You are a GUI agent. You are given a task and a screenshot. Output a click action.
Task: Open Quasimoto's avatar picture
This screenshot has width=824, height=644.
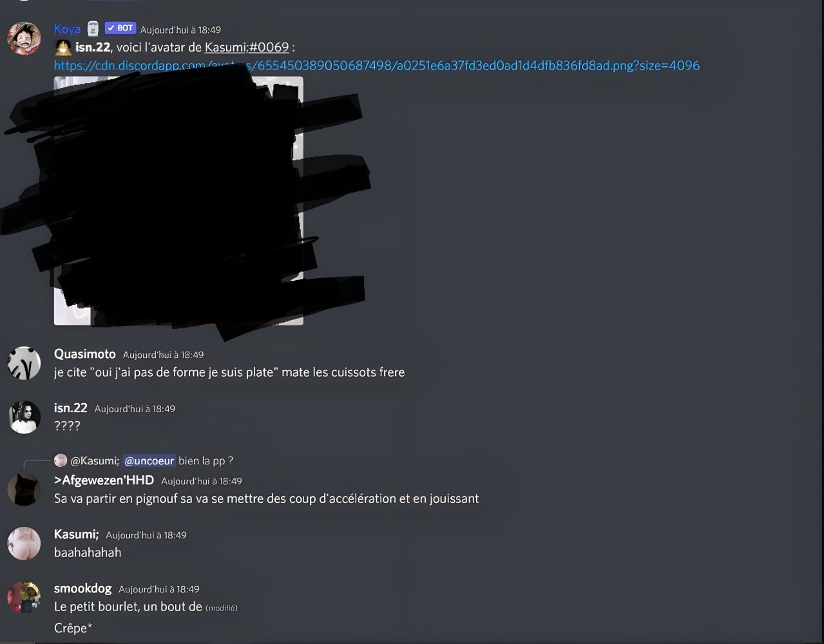click(24, 363)
